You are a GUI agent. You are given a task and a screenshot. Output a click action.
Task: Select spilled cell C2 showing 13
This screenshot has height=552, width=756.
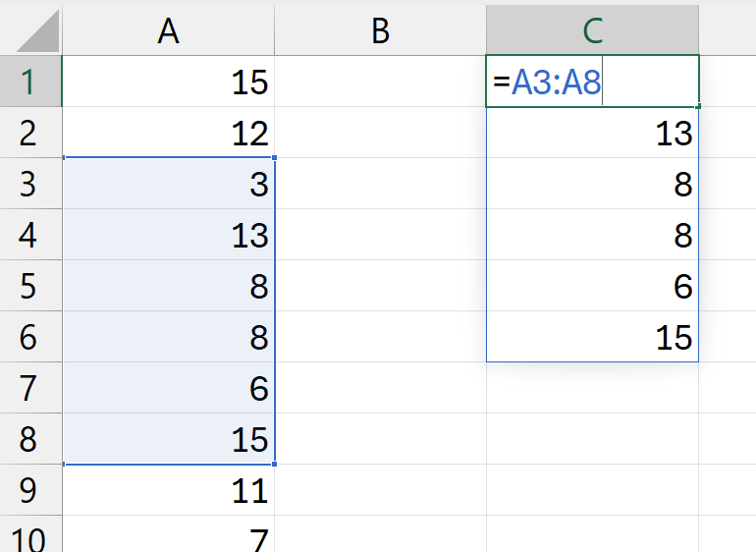point(592,133)
